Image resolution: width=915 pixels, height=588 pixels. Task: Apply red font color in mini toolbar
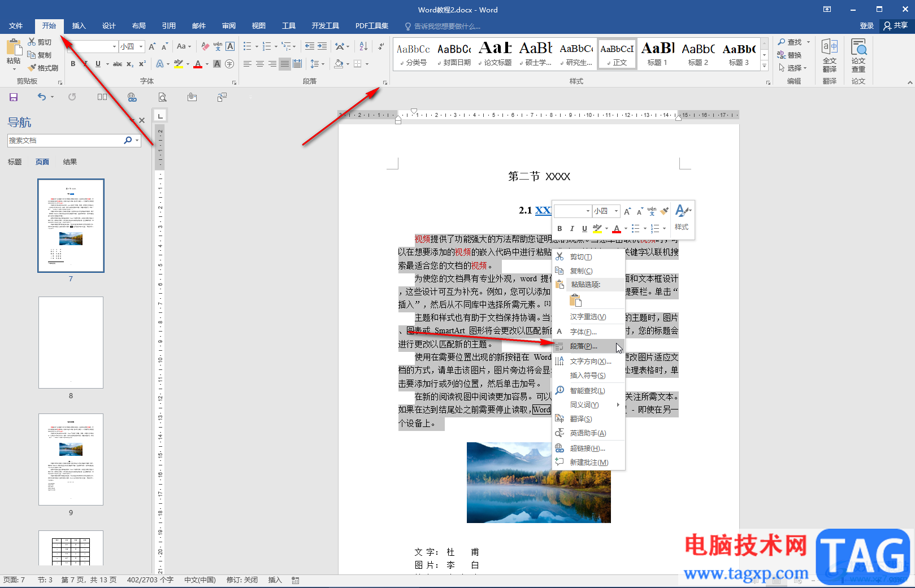[617, 229]
